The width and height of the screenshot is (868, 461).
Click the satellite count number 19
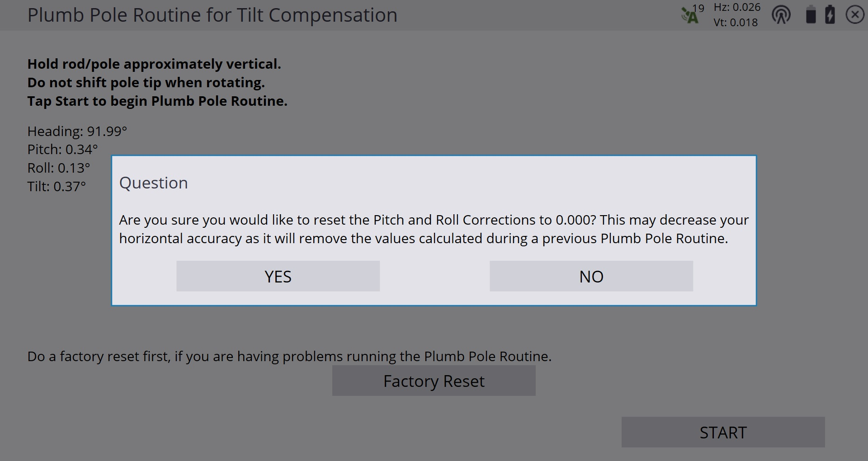tap(698, 8)
